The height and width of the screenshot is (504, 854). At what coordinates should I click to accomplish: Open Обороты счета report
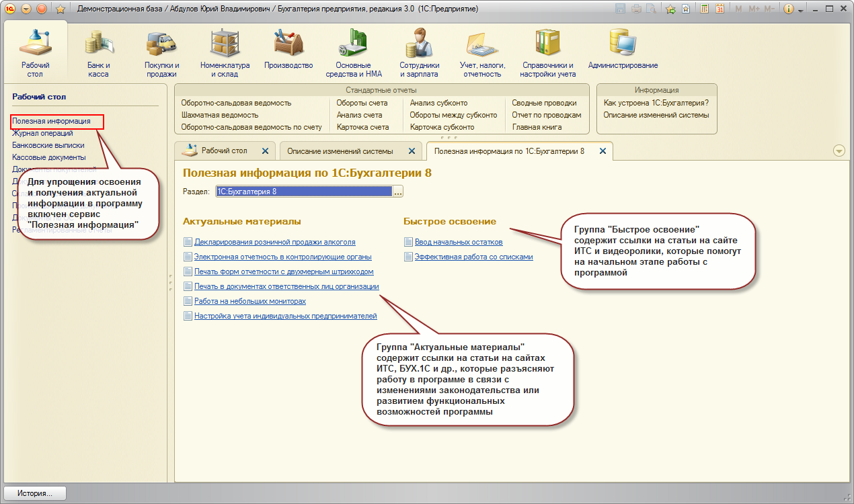pyautogui.click(x=362, y=103)
